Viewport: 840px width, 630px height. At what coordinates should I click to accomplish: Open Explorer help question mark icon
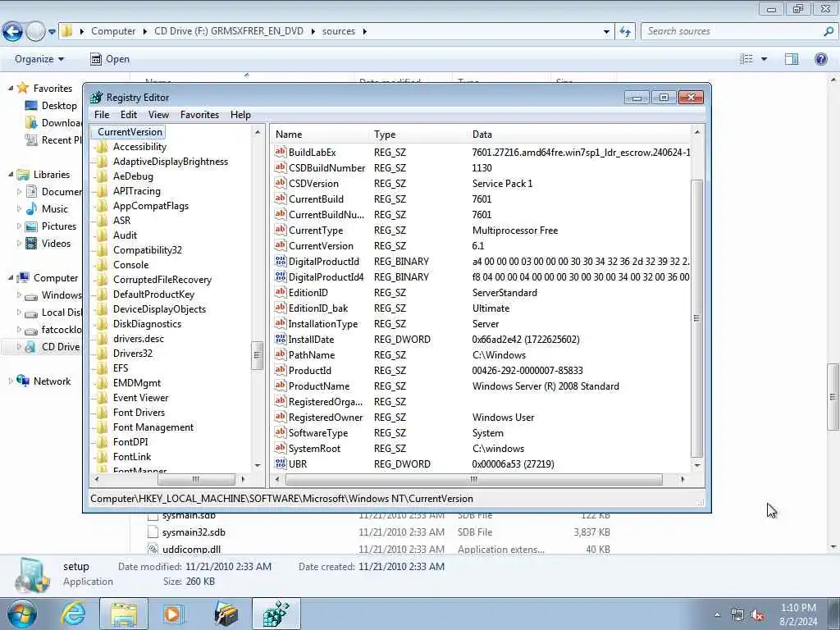pos(820,59)
